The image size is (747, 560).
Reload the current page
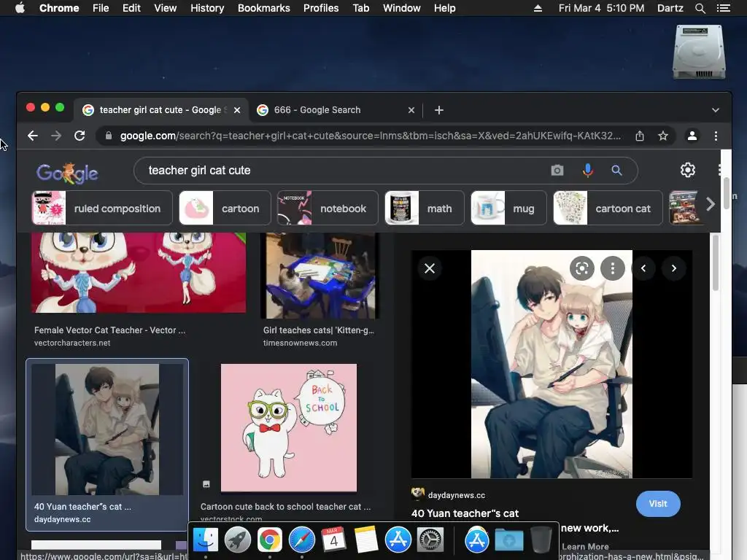[80, 136]
